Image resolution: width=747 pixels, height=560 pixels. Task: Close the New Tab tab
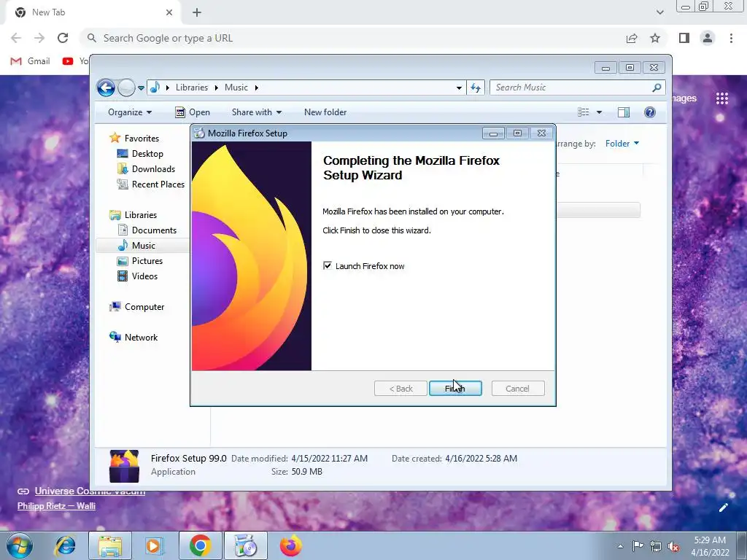(x=169, y=12)
